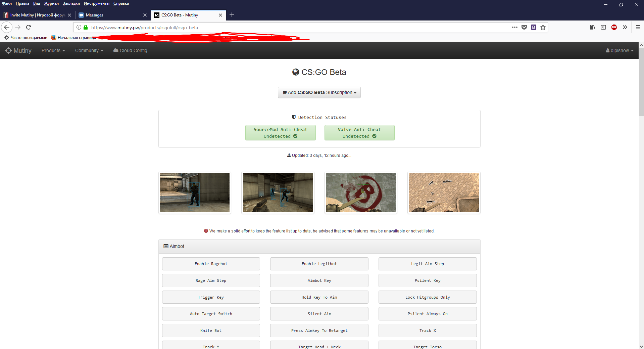Viewport: 644px width, 349px height.
Task: Open the first screenshot with player ESP box
Action: tap(195, 193)
